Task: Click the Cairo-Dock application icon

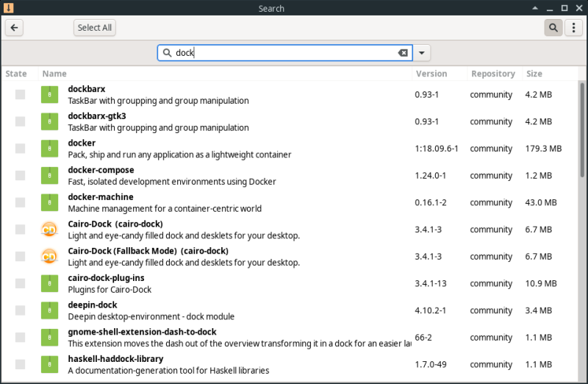Action: (49, 230)
